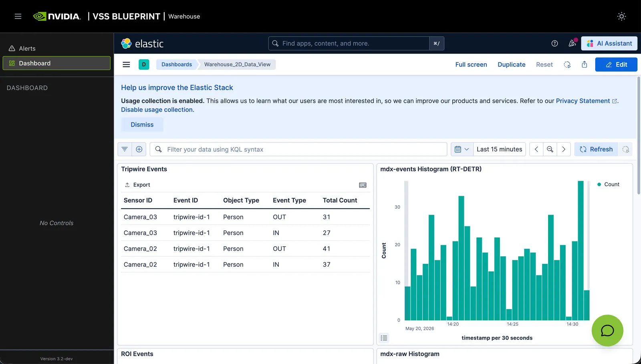
Task: Go to Dashboards breadcrumb
Action: pyautogui.click(x=177, y=64)
